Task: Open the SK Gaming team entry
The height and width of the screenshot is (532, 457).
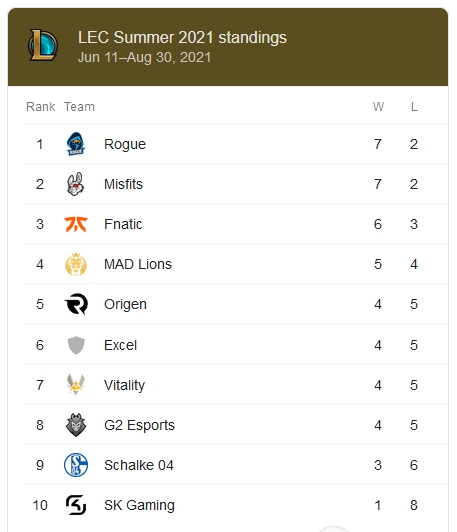Action: click(x=139, y=505)
